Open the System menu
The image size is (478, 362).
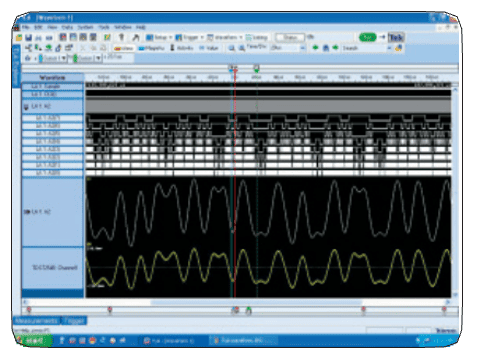(85, 27)
